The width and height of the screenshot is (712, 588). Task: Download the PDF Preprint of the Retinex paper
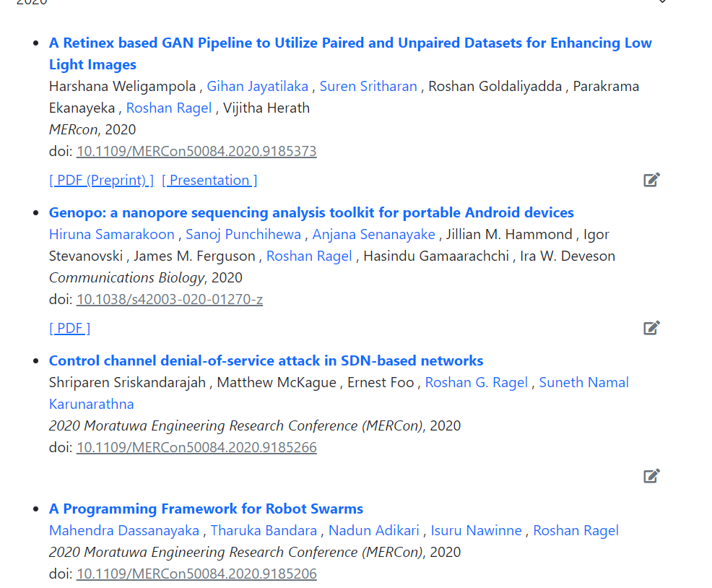pos(101,180)
